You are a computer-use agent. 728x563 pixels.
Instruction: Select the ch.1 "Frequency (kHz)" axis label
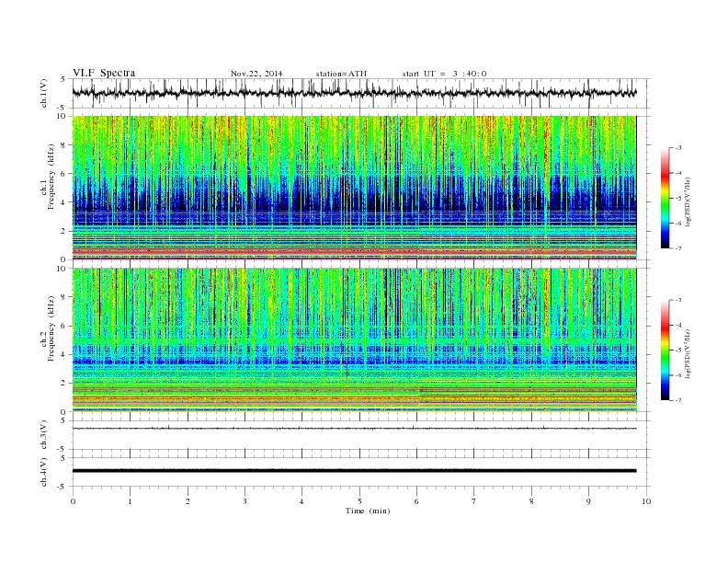click(x=51, y=177)
